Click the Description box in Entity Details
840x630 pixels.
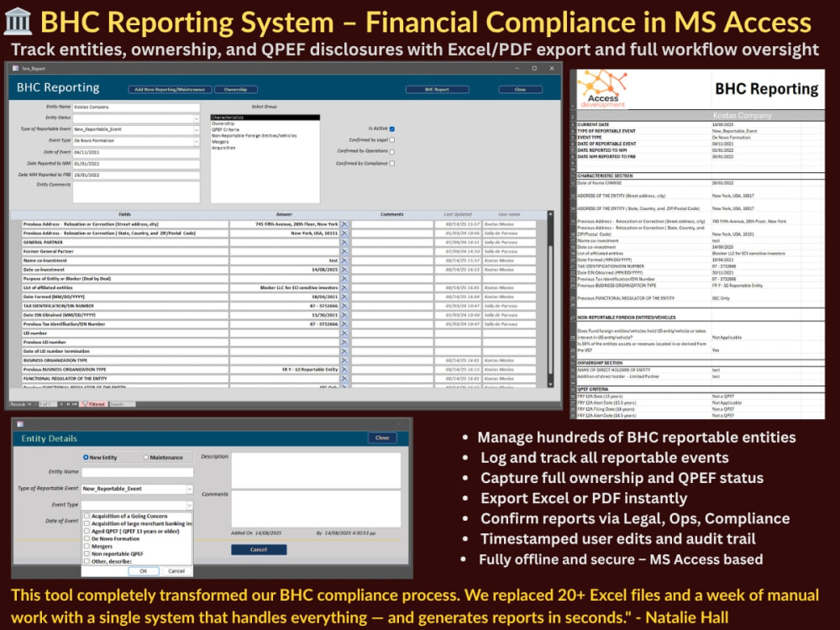pos(316,470)
